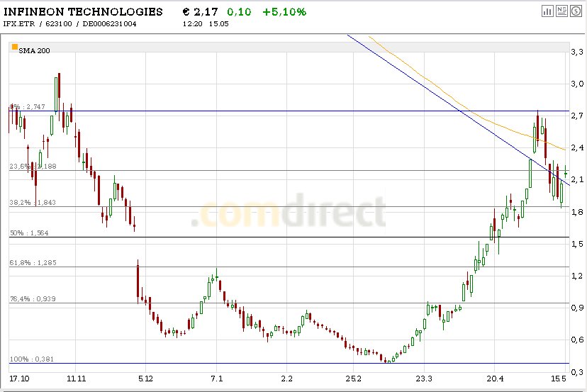Click the price axis label 2,7
This screenshot has width=587, height=392.
click(577, 116)
